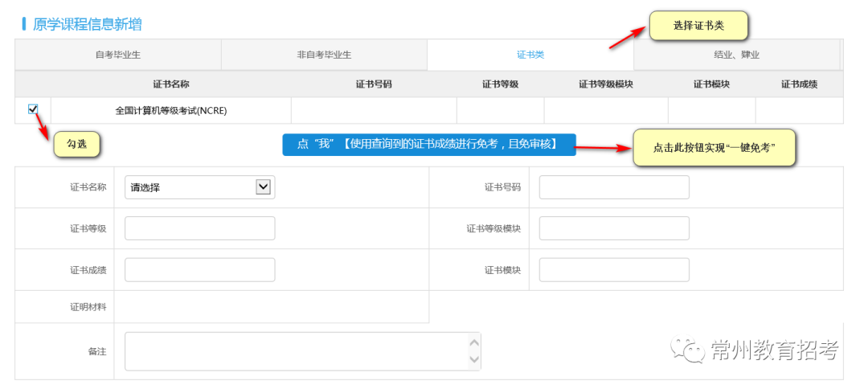Click the 备注 textarea scroll up arrow
868x389 pixels.
click(x=474, y=342)
